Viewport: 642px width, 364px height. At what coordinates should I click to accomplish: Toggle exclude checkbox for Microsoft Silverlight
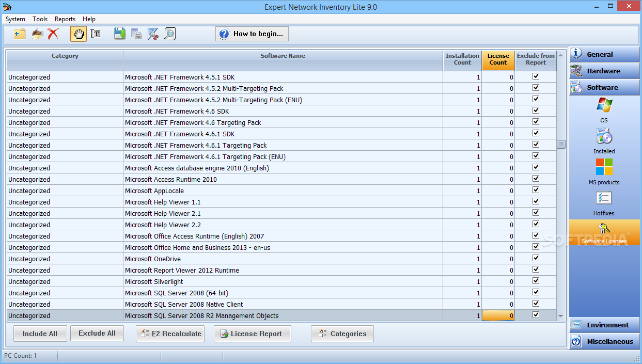click(536, 281)
